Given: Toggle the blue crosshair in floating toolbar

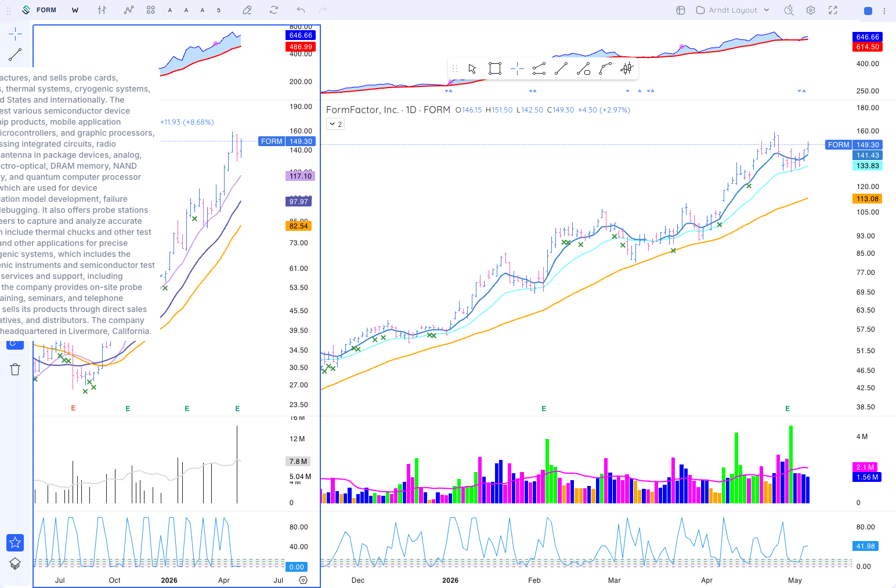Looking at the screenshot, I should click(x=517, y=69).
